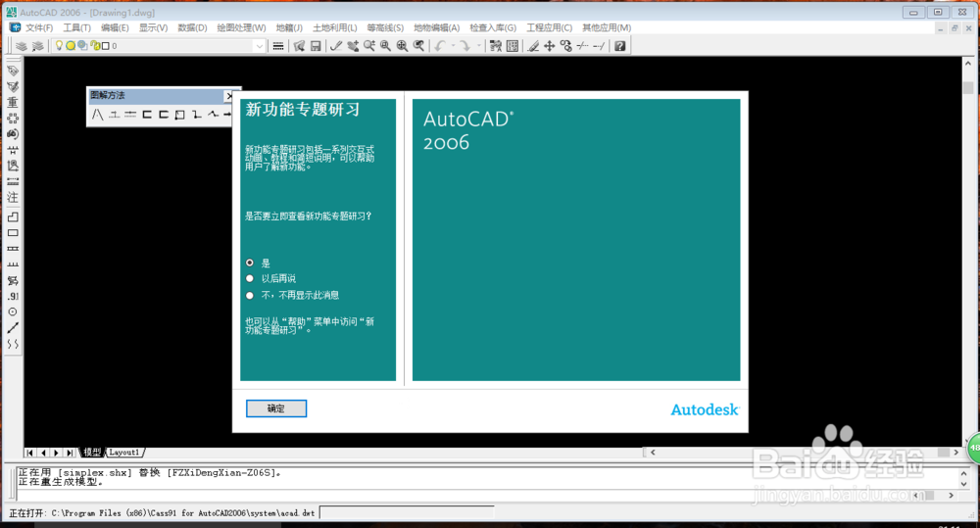Click the tag icon atop left toolbar

tap(13, 71)
